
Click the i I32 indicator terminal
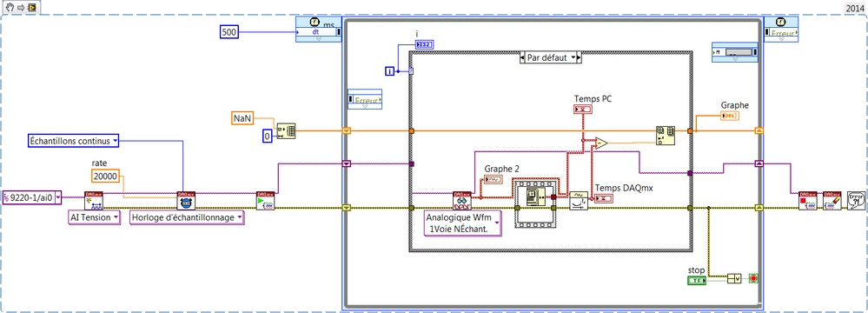click(x=424, y=44)
